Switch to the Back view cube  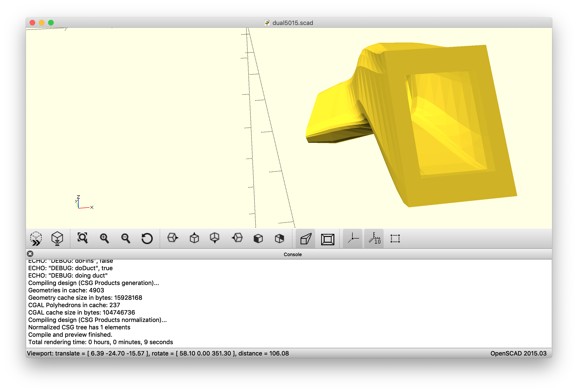point(279,239)
